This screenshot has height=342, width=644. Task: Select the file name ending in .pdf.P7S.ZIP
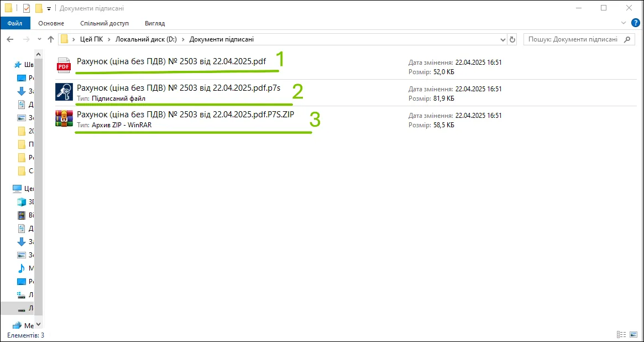tap(186, 114)
